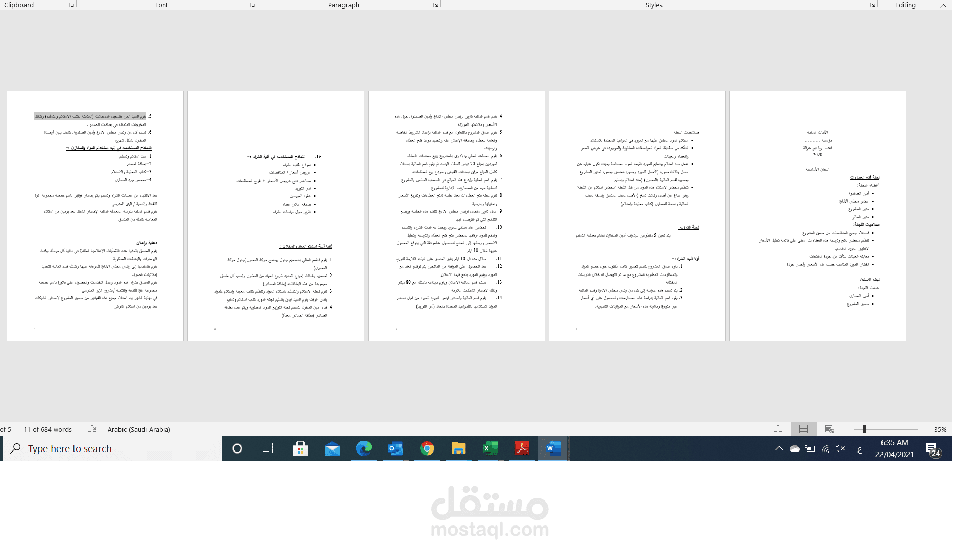The height and width of the screenshot is (551, 980).
Task: Switch to Read Mode view
Action: click(x=778, y=429)
